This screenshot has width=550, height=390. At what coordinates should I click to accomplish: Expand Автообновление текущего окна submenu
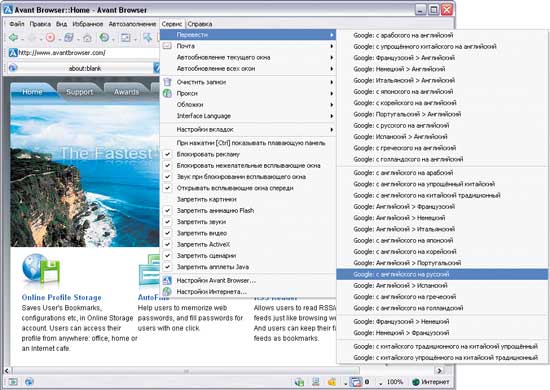coord(248,57)
